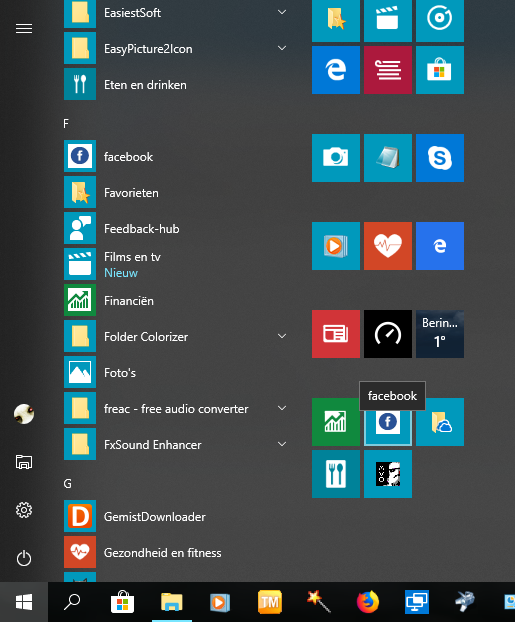Launch Firefox from the taskbar
Viewport: 515px width, 622px height.
coord(367,602)
